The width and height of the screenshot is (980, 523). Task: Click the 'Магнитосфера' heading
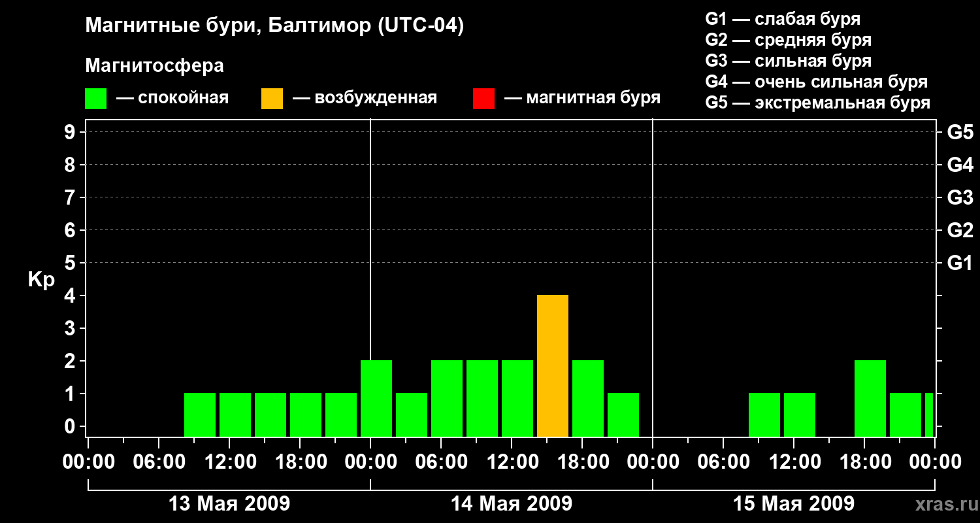click(x=154, y=66)
